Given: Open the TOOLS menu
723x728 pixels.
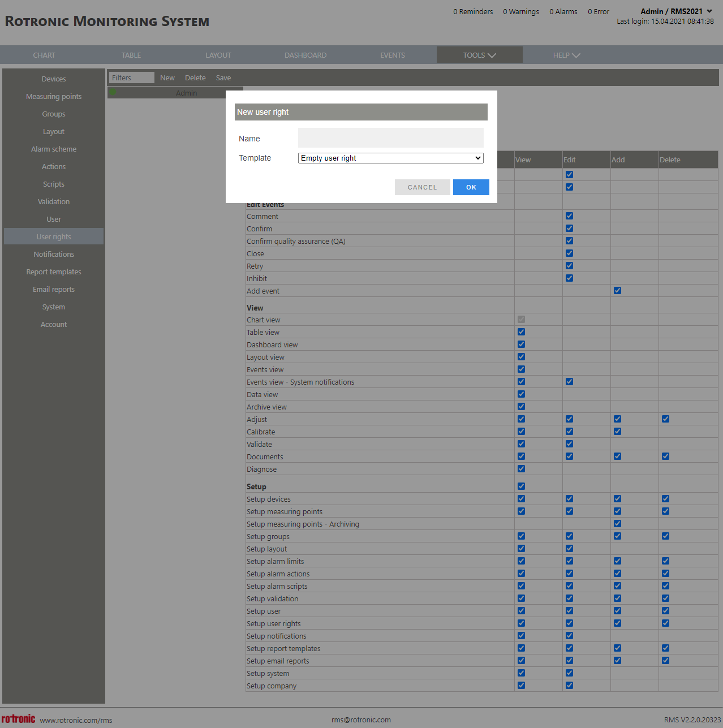Looking at the screenshot, I should [x=479, y=55].
